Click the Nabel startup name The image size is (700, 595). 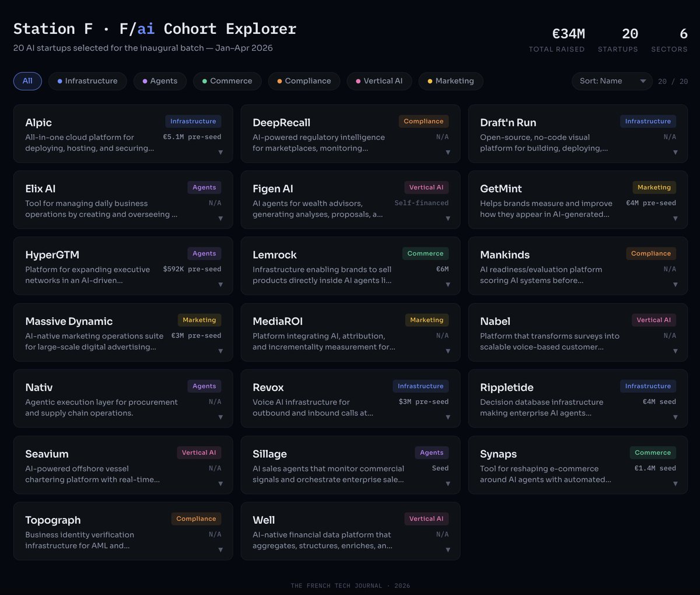click(x=495, y=321)
